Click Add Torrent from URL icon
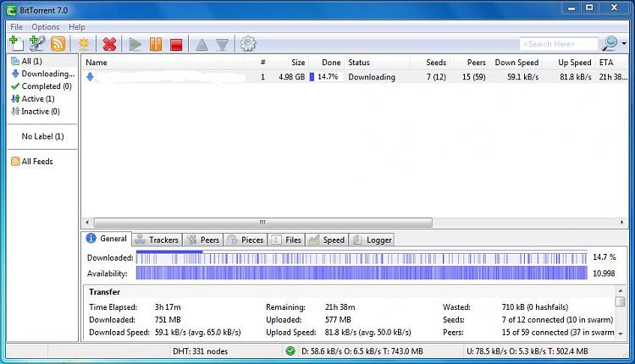Screen dimensions: 635x364 pyautogui.click(x=37, y=43)
